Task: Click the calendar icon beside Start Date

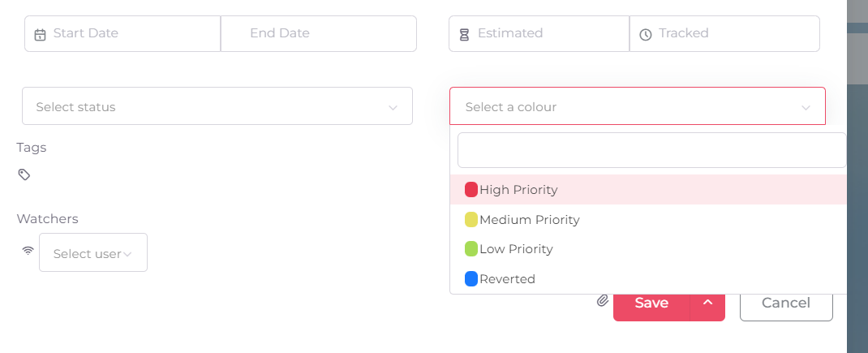Action: pos(40,34)
